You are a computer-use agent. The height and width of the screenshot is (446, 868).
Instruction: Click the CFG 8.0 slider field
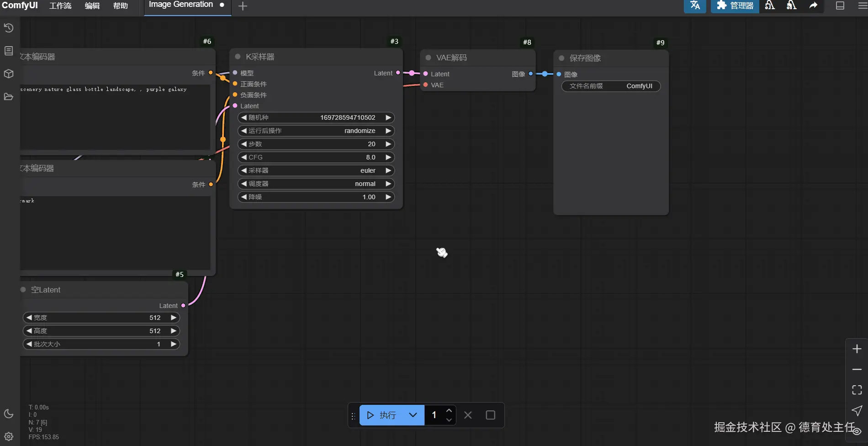[x=316, y=157]
